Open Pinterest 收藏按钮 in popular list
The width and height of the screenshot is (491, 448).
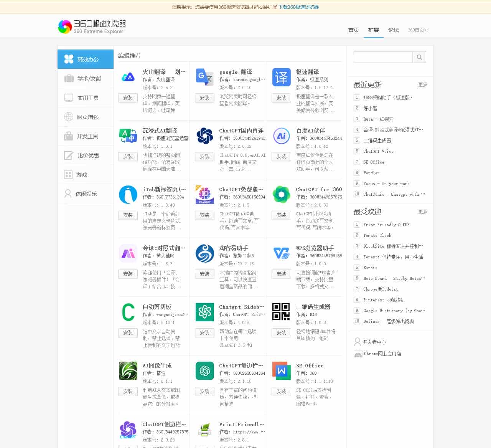384,300
